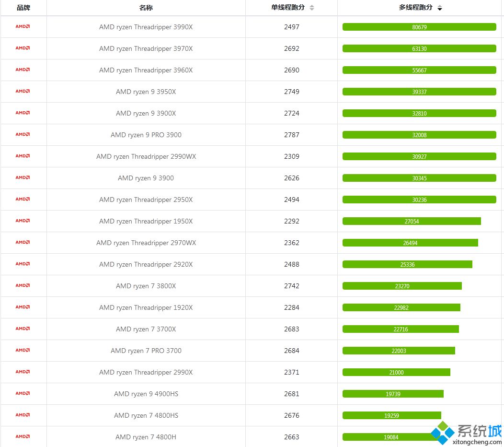Click AMD logo beside Threadripper 2990WX
The height and width of the screenshot is (447, 504).
pyautogui.click(x=23, y=156)
